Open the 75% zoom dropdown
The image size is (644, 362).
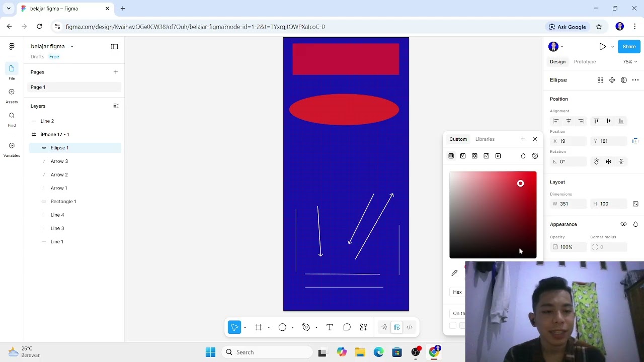(630, 62)
